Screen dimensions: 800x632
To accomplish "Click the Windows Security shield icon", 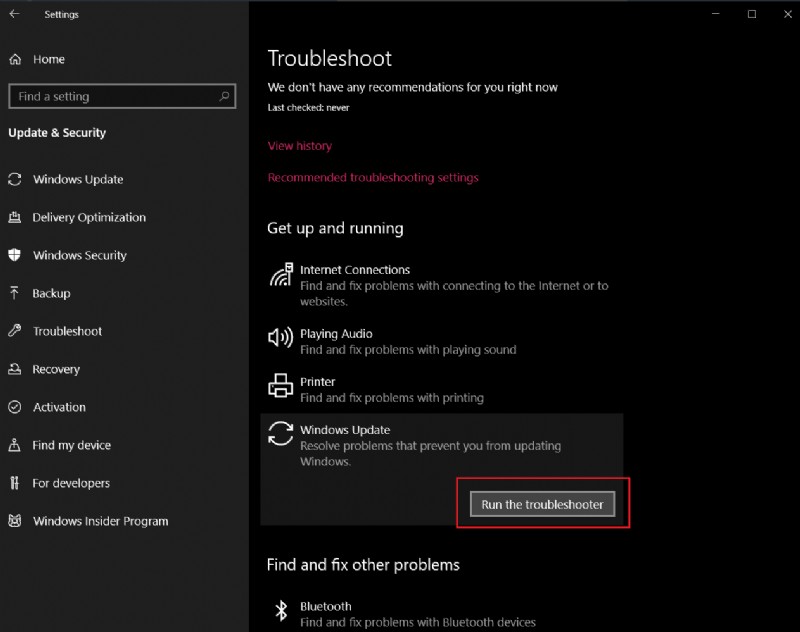I will (15, 256).
